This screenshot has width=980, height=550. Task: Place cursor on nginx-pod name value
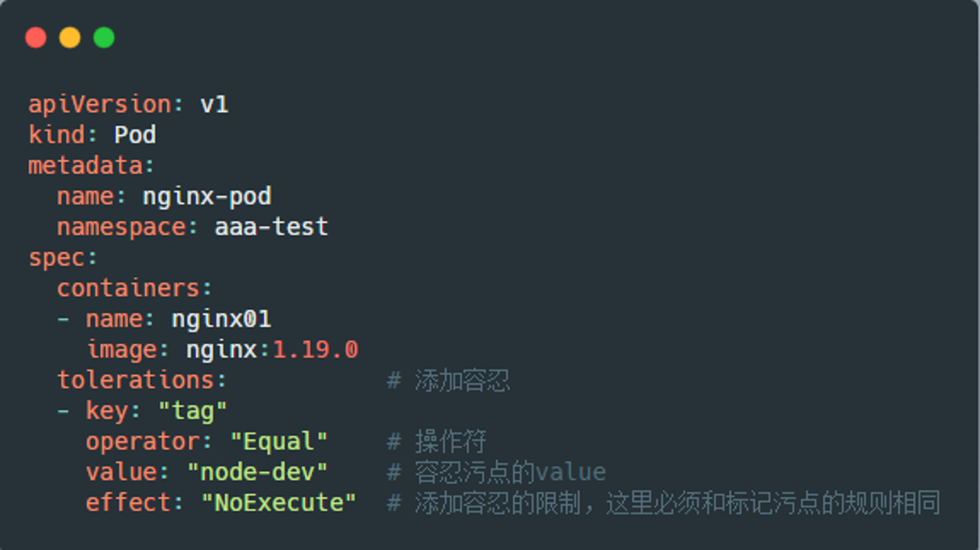click(207, 196)
